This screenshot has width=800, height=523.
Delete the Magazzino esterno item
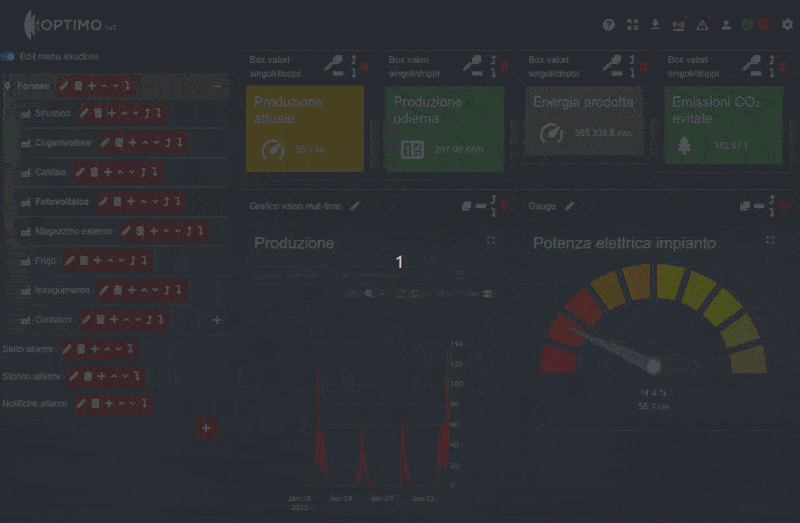pyautogui.click(x=140, y=231)
